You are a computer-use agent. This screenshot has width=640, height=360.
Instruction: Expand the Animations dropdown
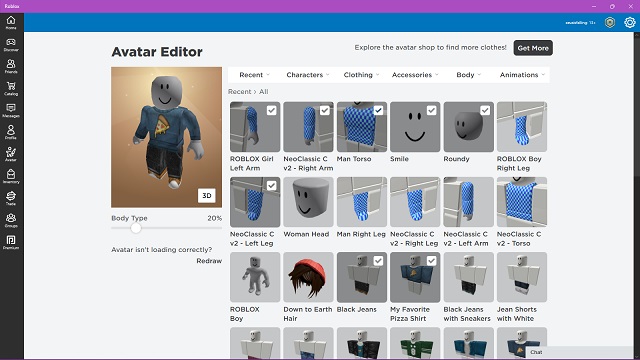coord(522,75)
